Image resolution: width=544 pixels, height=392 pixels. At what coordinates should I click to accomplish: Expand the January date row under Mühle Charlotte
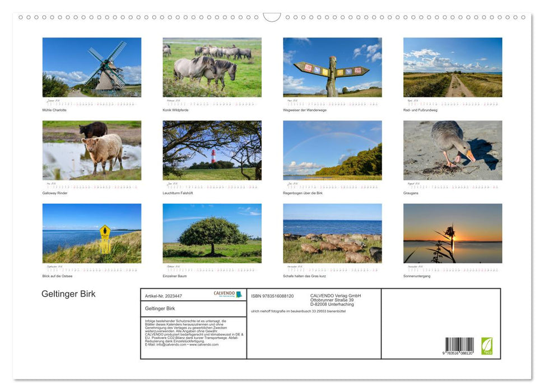pyautogui.click(x=91, y=103)
